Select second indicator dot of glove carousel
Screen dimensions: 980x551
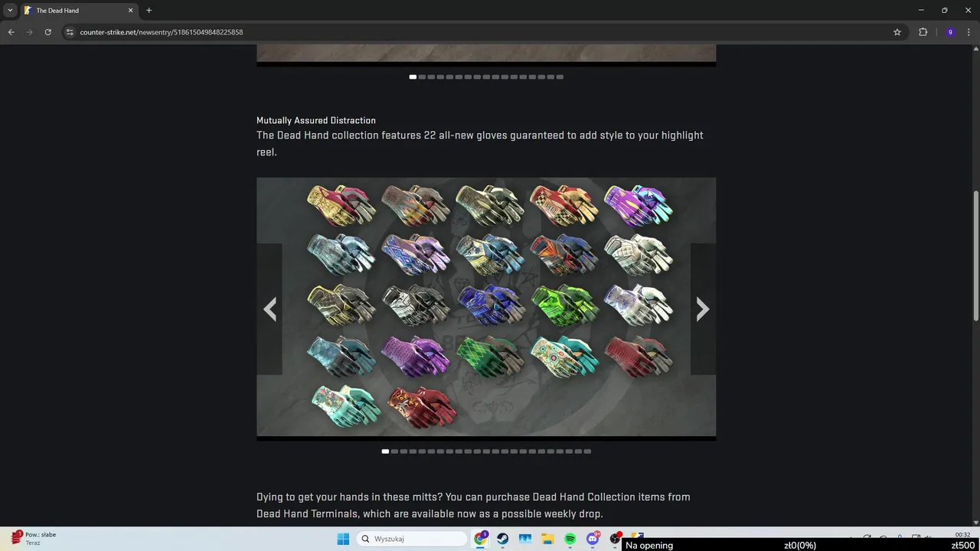(394, 452)
